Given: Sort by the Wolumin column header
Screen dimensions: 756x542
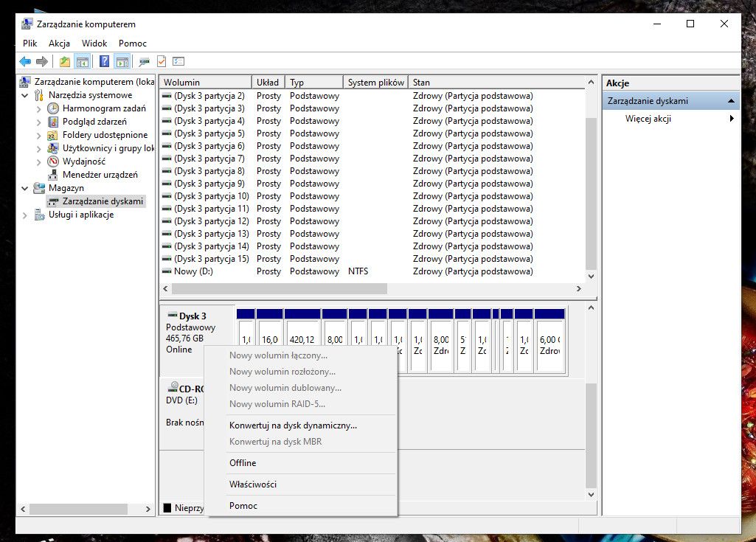Looking at the screenshot, I should pos(206,82).
